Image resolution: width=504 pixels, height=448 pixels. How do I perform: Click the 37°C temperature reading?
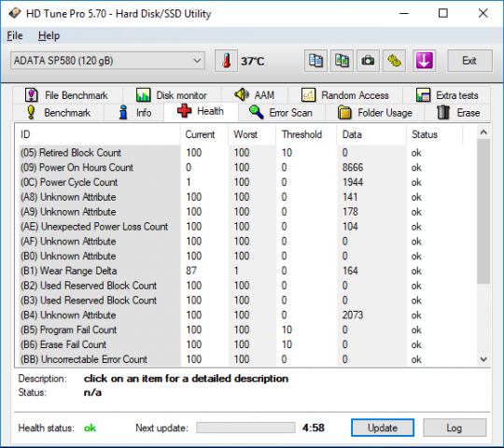pyautogui.click(x=253, y=61)
